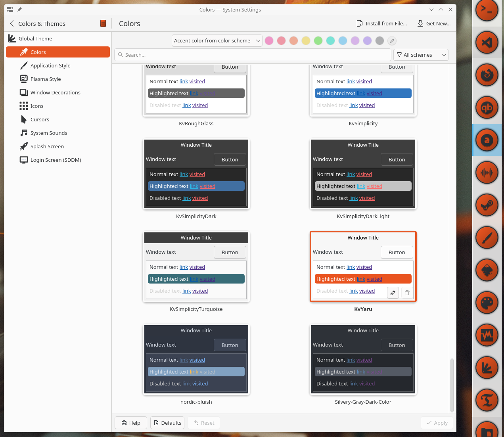The height and width of the screenshot is (437, 504).
Task: Launch Steam from the dock
Action: [487, 205]
